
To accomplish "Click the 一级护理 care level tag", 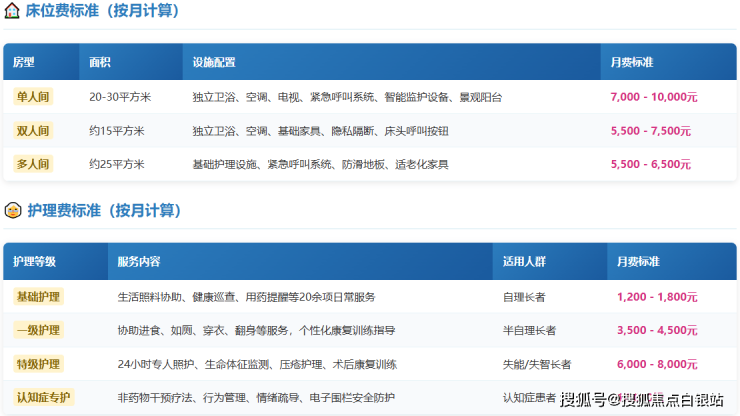I will pos(38,330).
